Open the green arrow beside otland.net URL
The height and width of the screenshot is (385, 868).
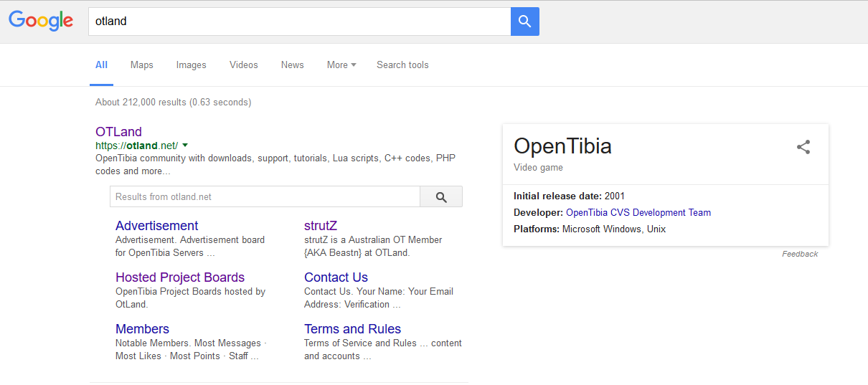click(x=185, y=145)
